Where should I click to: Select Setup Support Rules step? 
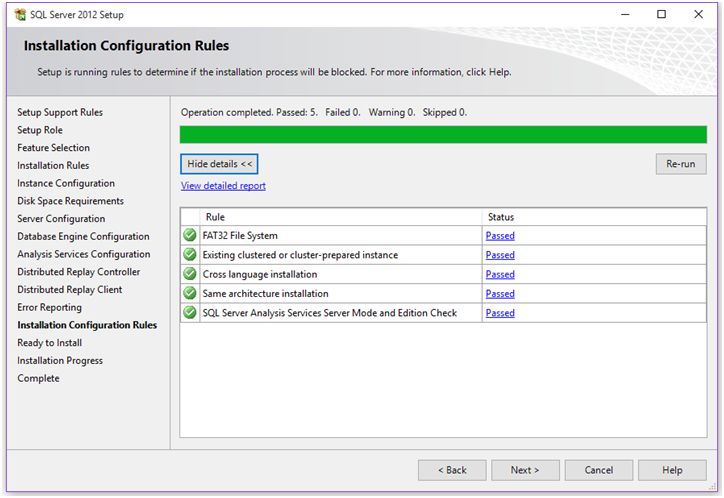tap(60, 112)
